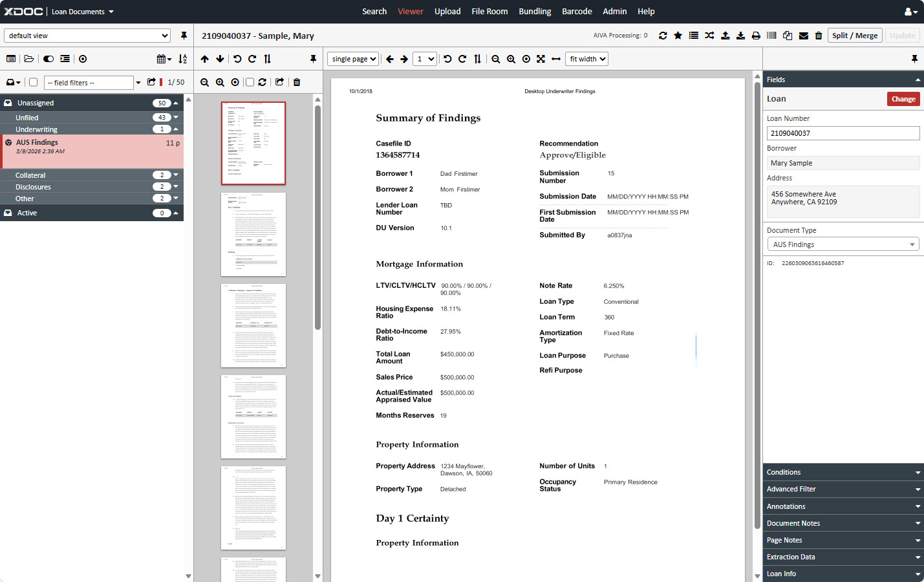The image size is (924, 582).
Task: Open the 'fit width' zoom dropdown
Action: point(587,59)
